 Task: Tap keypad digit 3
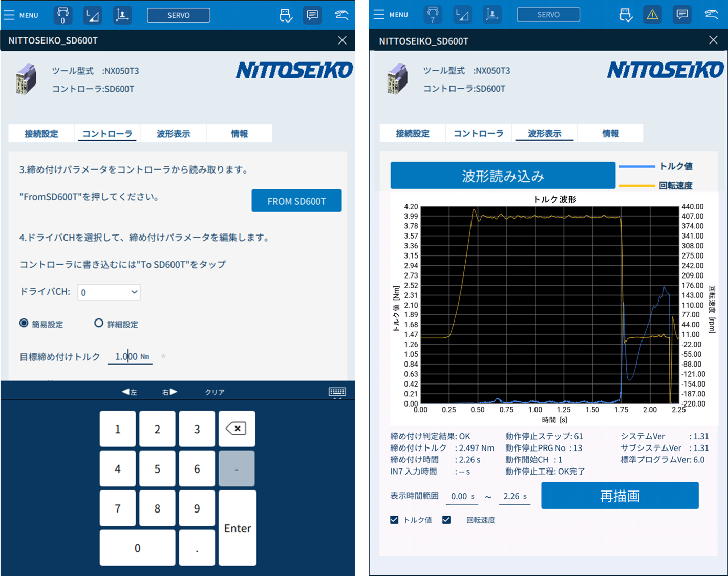(197, 429)
